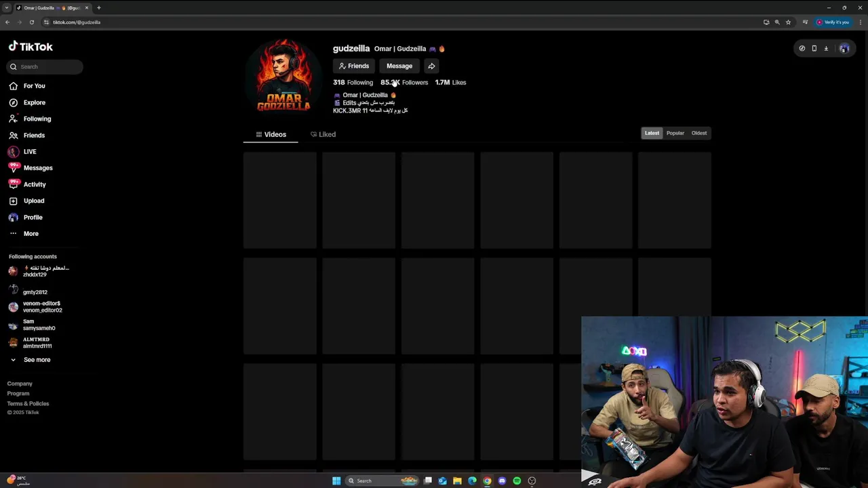Open Microsoft Edge from the taskbar
This screenshot has width=868, height=488.
pos(473,481)
